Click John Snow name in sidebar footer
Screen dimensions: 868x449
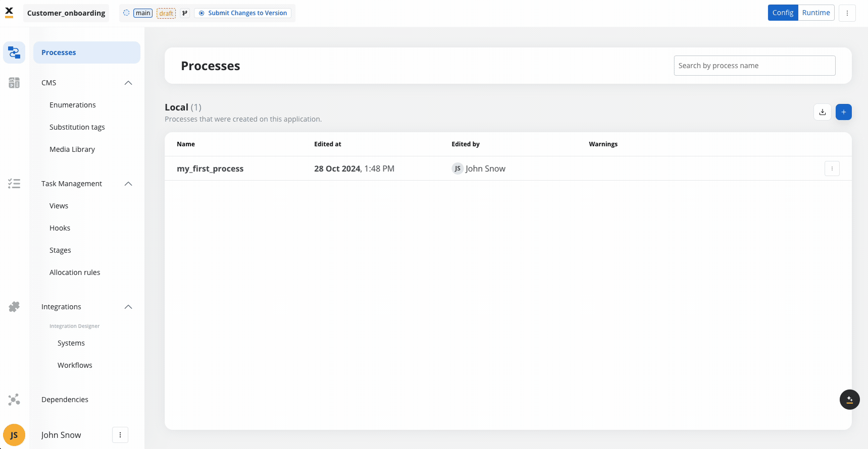click(x=61, y=435)
